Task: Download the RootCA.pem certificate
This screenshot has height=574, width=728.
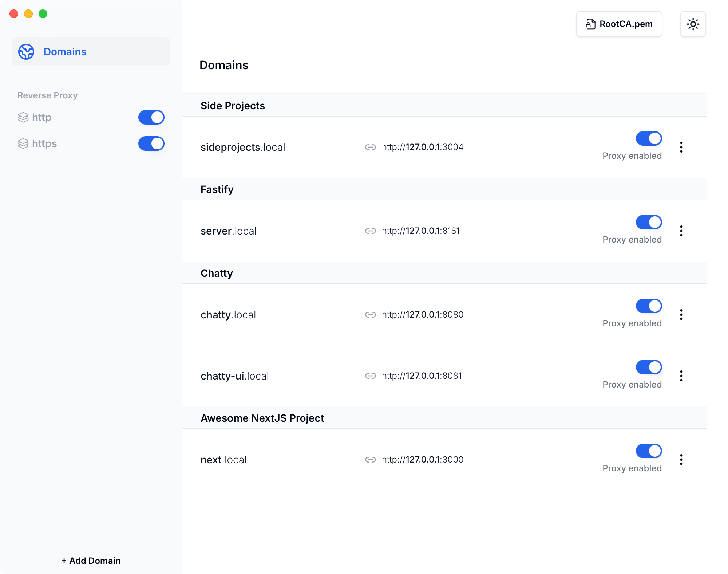Action: 619,24
